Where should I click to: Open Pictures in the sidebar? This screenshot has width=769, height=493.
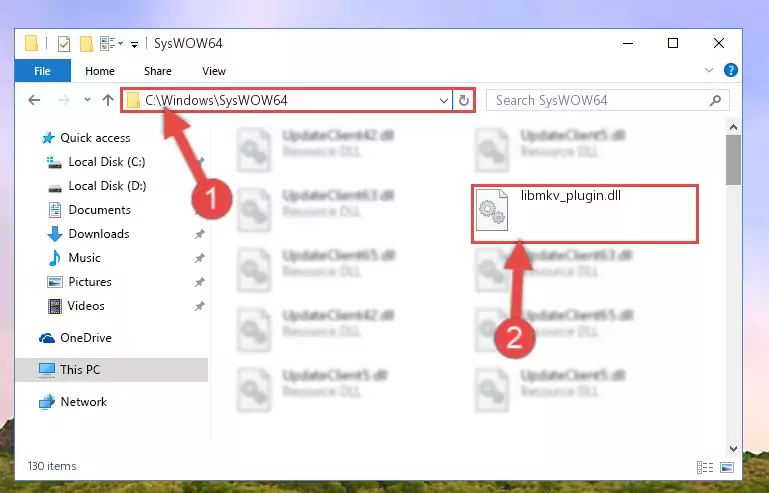pyautogui.click(x=79, y=282)
